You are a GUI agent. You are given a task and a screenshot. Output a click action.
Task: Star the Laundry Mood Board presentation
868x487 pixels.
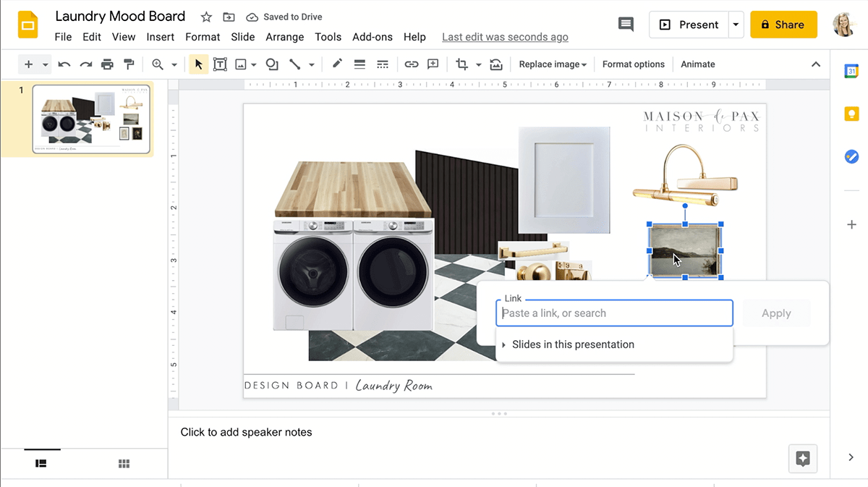(x=206, y=17)
